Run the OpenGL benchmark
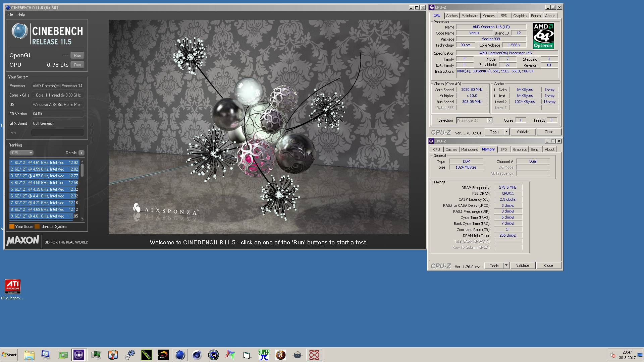 click(x=77, y=56)
